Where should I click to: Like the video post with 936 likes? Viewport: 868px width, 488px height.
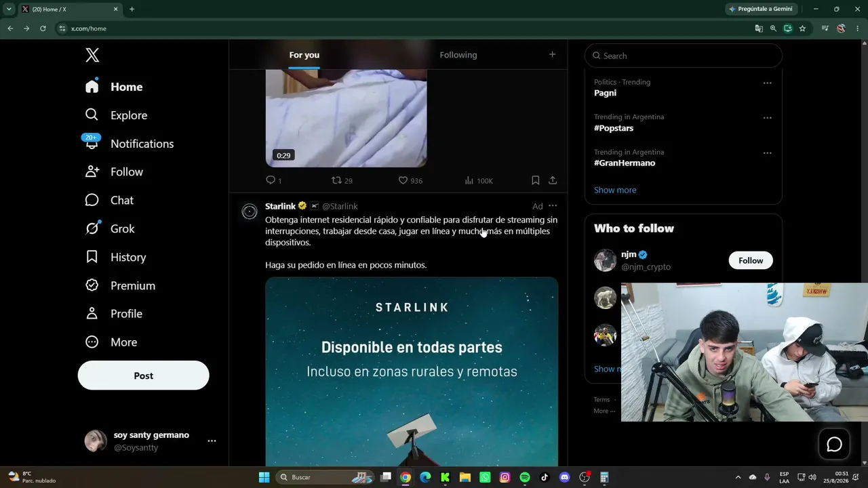pyautogui.click(x=410, y=180)
